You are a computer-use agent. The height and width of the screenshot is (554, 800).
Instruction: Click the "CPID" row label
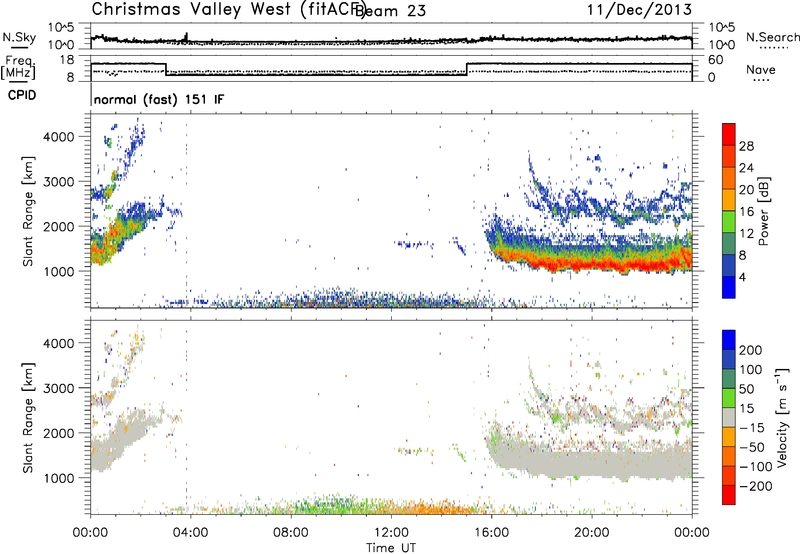(22, 95)
